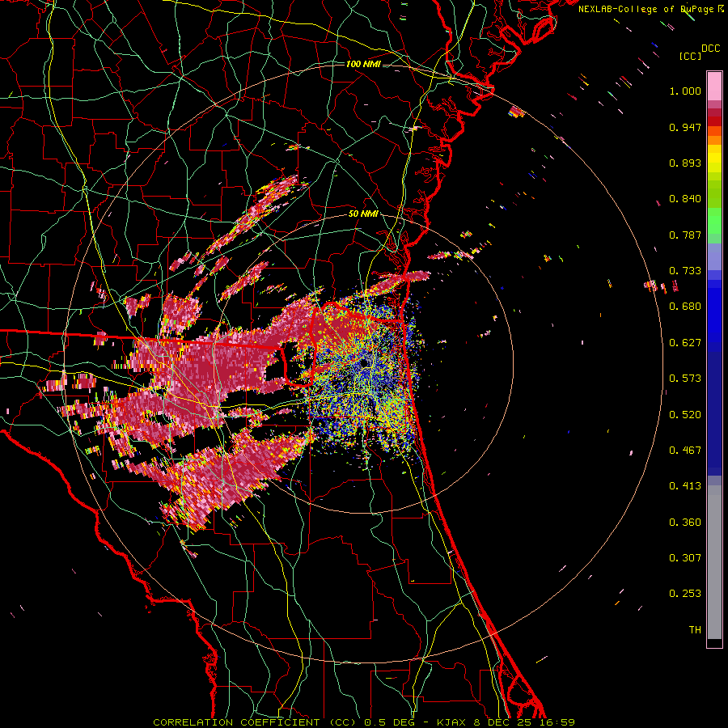Click the 0.947 scale value
This screenshot has width=728, height=728.
[685, 127]
